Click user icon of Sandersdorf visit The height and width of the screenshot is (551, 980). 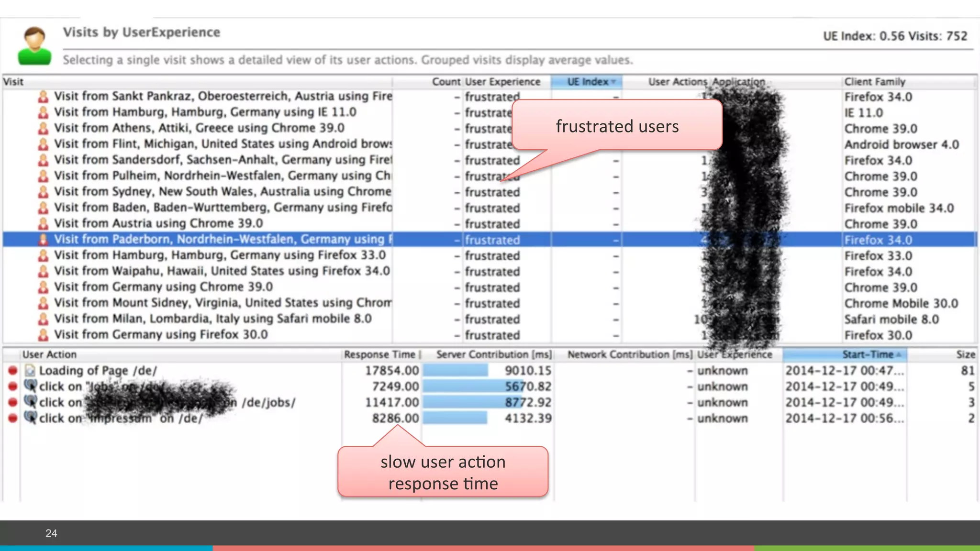pos(43,160)
